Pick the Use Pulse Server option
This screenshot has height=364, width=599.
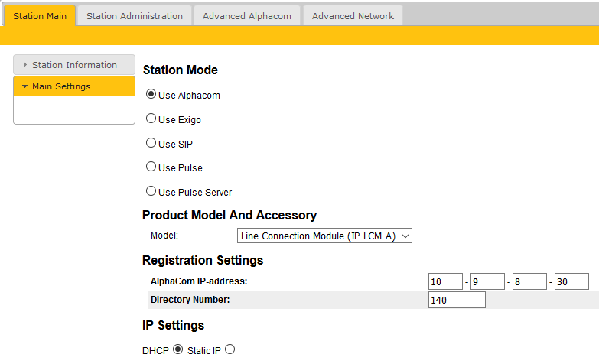coord(151,191)
